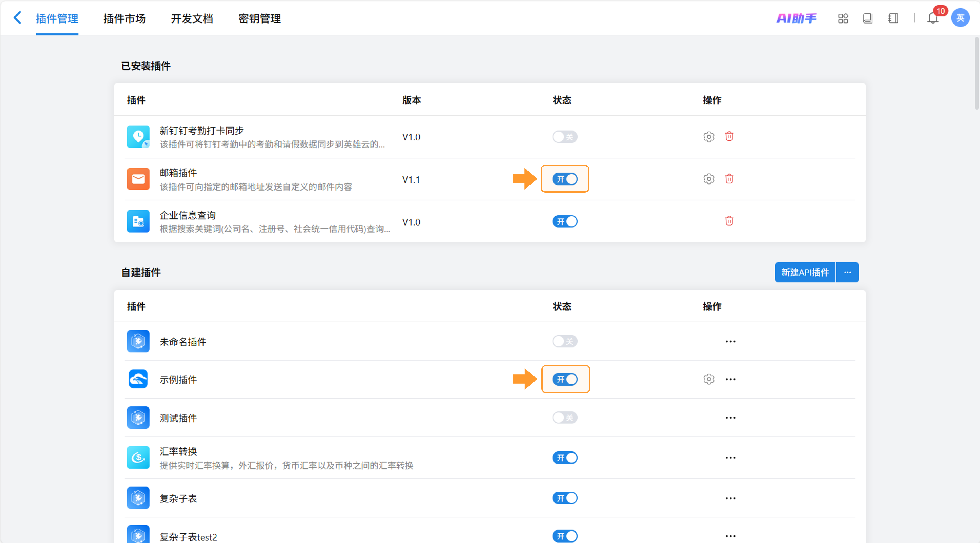The image size is (980, 543).
Task: Turn on the 测试插件 switch
Action: tap(565, 417)
